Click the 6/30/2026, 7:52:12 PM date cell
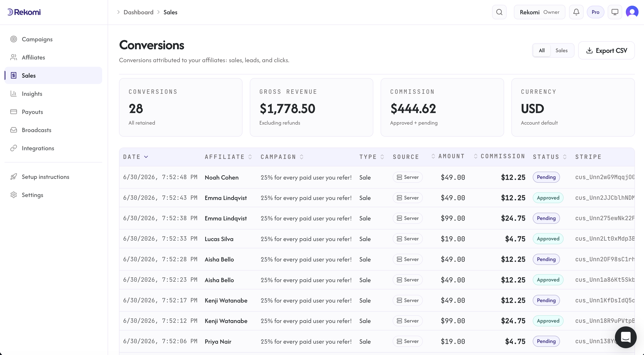The image size is (644, 355). coord(160,321)
